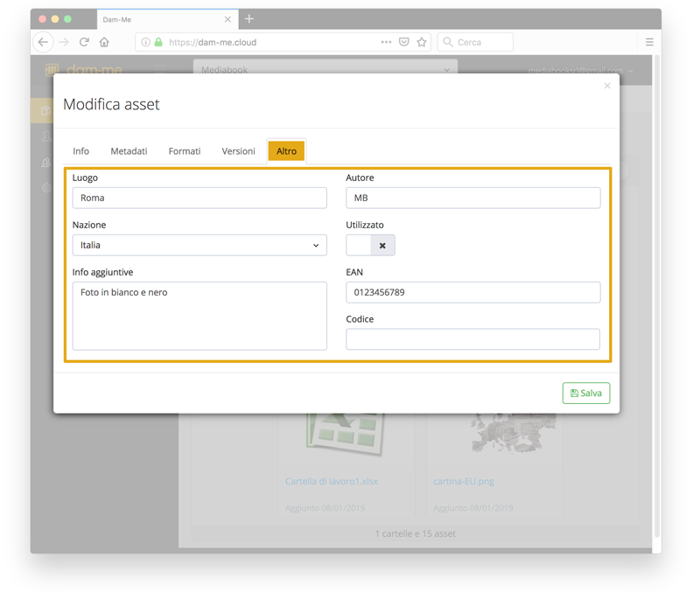
Task: Click into the Codice input field
Action: 472,339
